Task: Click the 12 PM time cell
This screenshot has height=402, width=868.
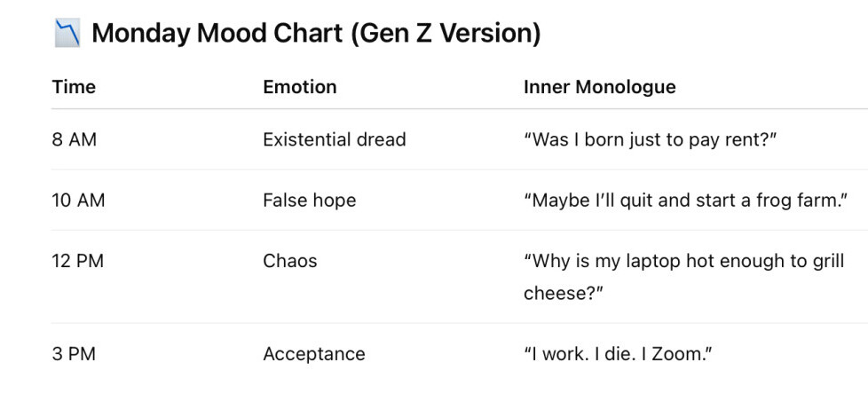Action: (x=77, y=261)
